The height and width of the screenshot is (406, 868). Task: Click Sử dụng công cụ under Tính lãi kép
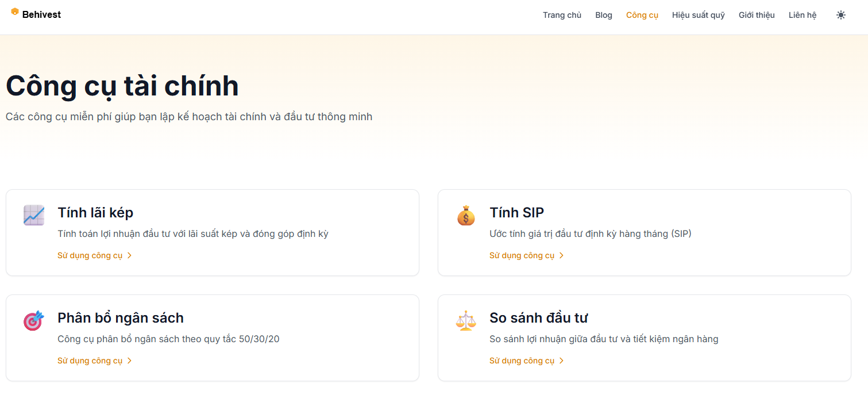90,255
